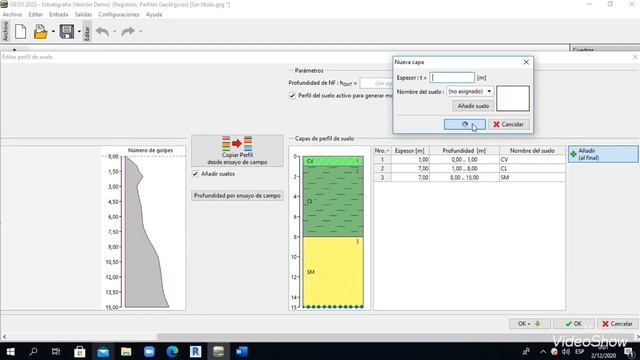Click Copiar Perfil desde ensayo de campo
640x360 pixels.
(x=237, y=151)
